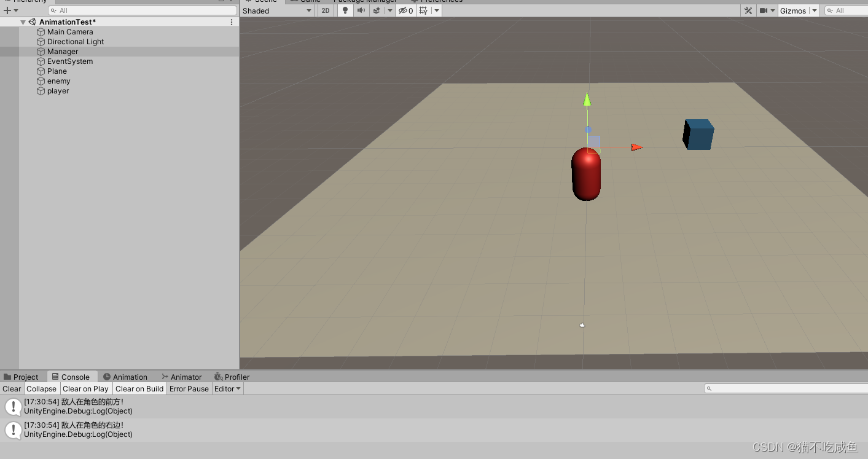The width and height of the screenshot is (868, 459).
Task: Open the dropdown arrow next to the Hierarchy plus
Action: (16, 10)
